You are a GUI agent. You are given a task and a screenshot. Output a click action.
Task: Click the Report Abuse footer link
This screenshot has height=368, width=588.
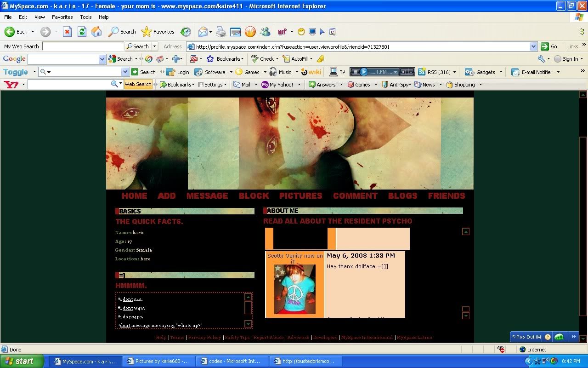(269, 337)
